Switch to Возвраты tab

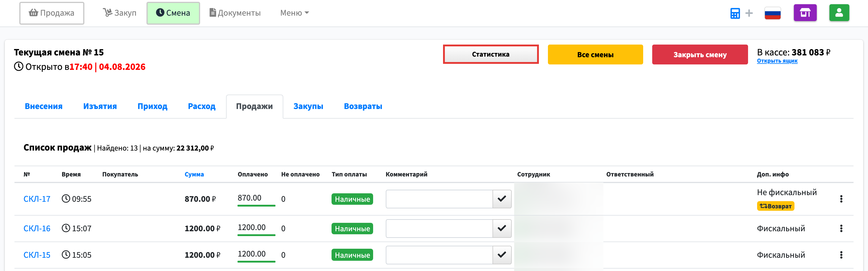363,106
